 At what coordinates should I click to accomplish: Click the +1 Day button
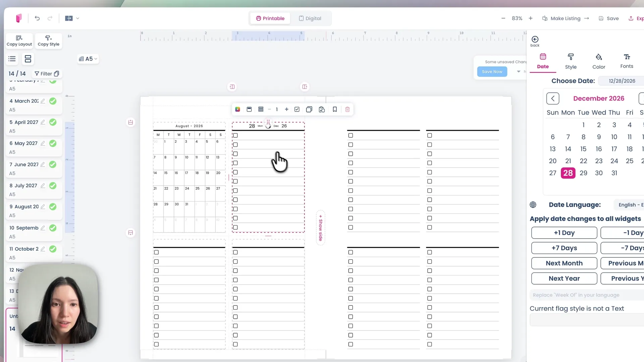tap(564, 233)
